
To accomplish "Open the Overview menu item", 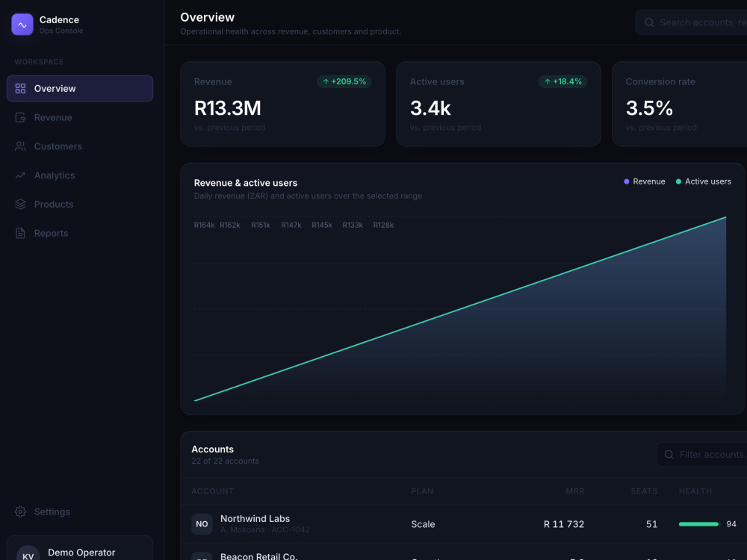I will coord(80,89).
